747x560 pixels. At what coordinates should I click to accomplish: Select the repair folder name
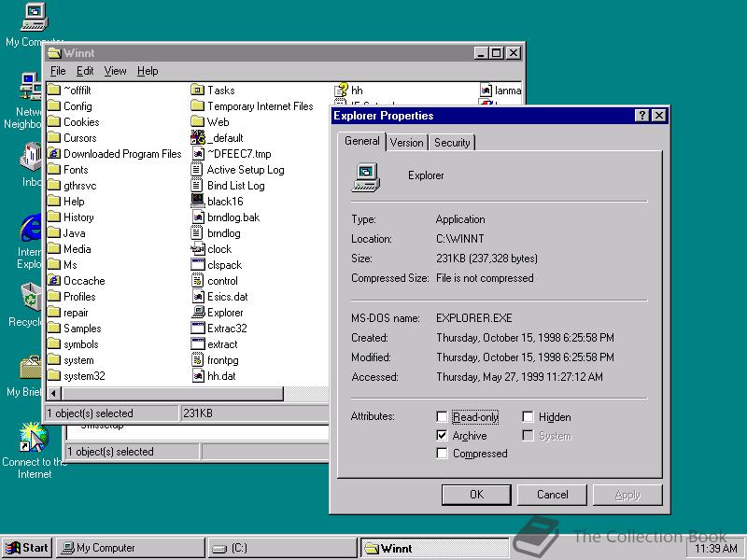[76, 313]
